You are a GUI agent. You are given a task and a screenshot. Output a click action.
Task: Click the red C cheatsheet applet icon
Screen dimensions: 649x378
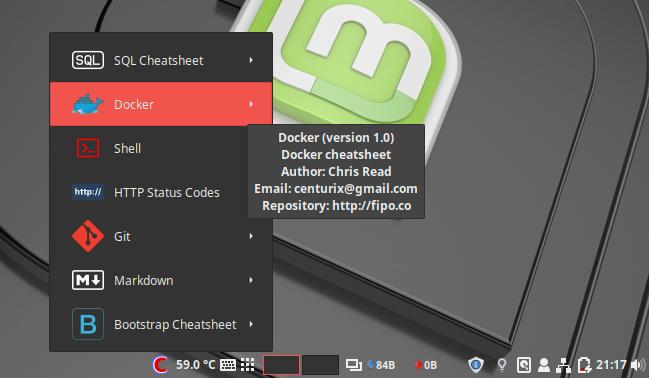click(x=160, y=365)
